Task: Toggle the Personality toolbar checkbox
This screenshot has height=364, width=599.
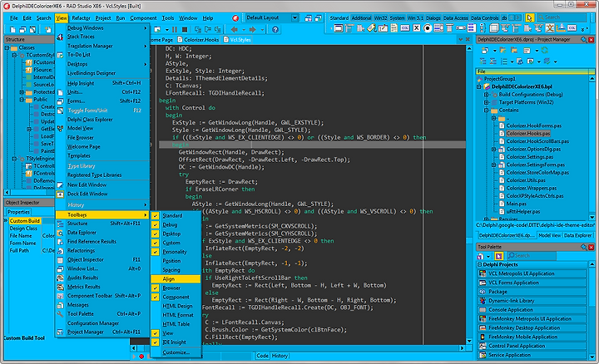Action: [155, 252]
